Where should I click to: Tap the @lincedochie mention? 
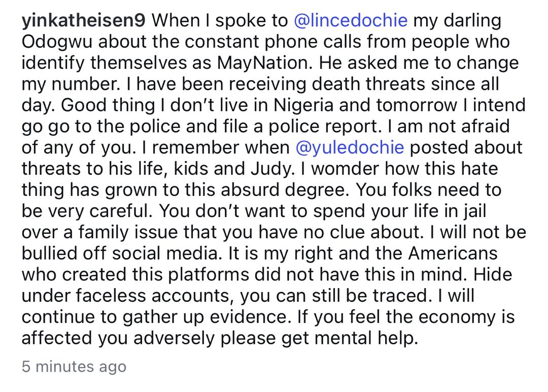351,21
